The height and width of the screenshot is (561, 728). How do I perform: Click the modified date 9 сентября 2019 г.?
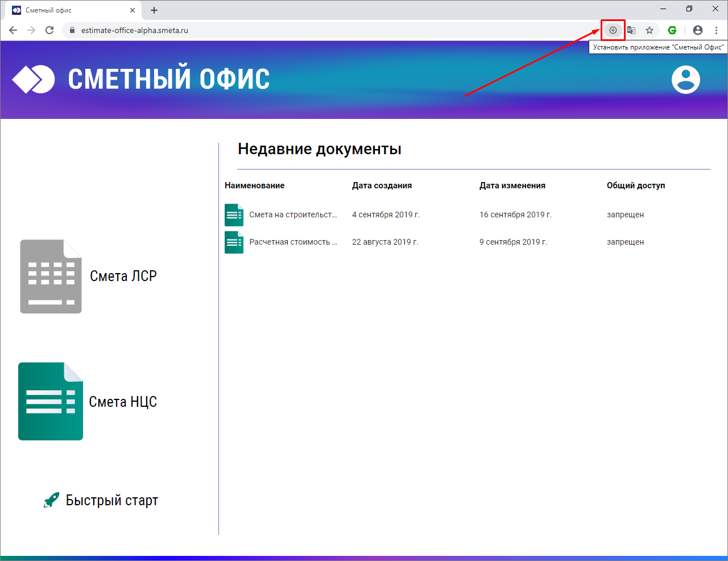(x=513, y=242)
